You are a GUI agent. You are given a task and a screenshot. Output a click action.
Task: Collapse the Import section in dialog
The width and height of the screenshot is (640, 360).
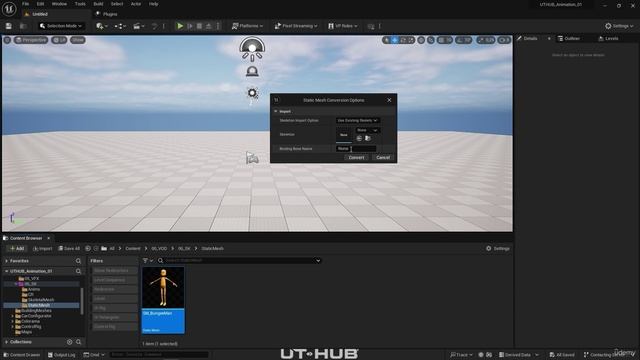point(276,111)
